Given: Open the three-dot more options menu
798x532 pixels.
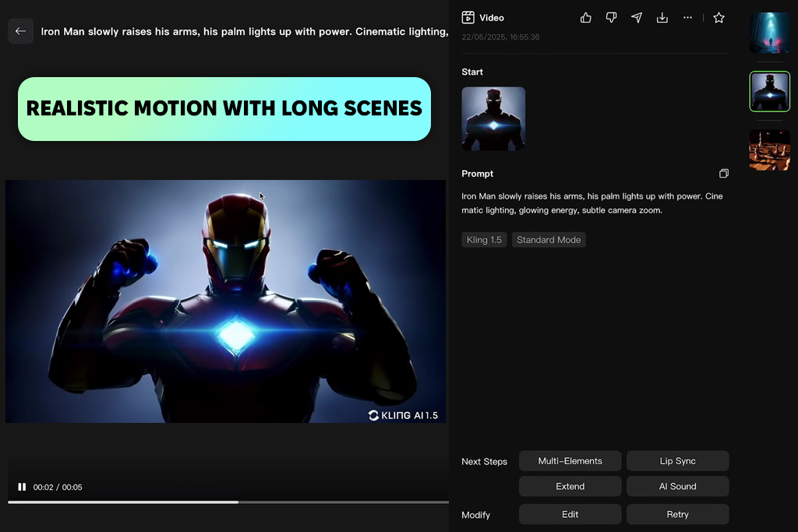Looking at the screenshot, I should 687,18.
